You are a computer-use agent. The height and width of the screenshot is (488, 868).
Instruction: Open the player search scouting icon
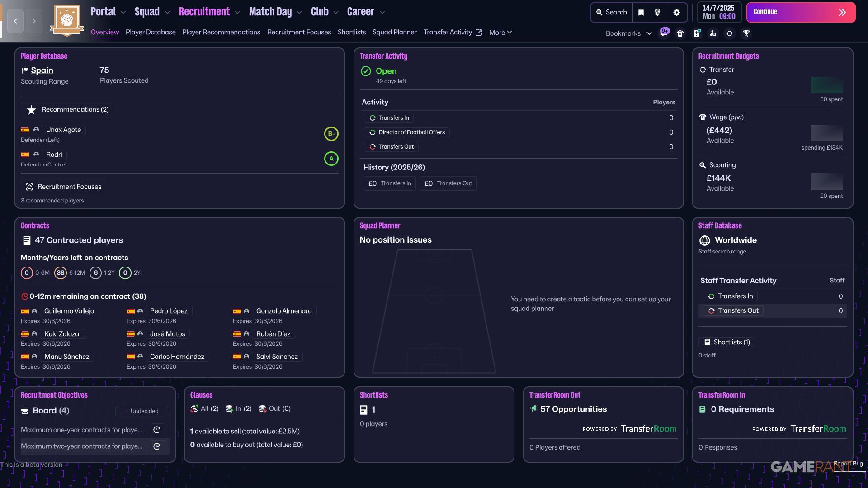click(x=713, y=33)
